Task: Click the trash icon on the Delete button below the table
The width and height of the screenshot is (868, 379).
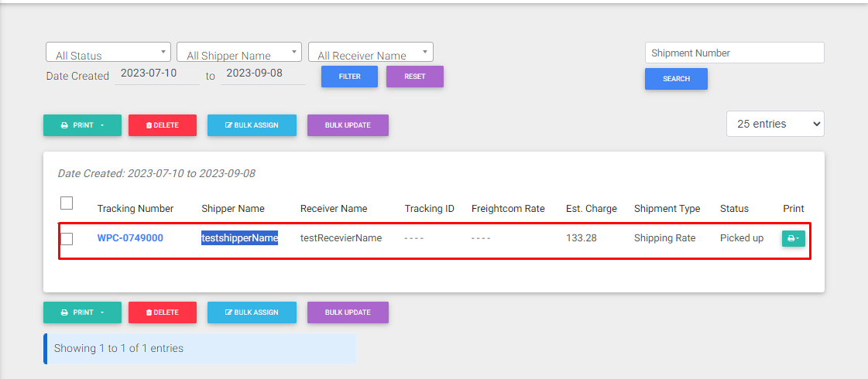Action: pyautogui.click(x=149, y=312)
